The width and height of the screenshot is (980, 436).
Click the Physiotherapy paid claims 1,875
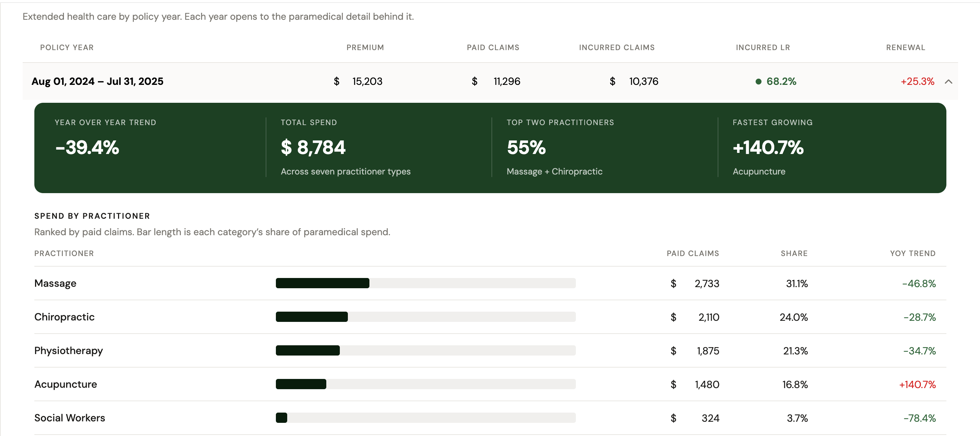(x=708, y=351)
